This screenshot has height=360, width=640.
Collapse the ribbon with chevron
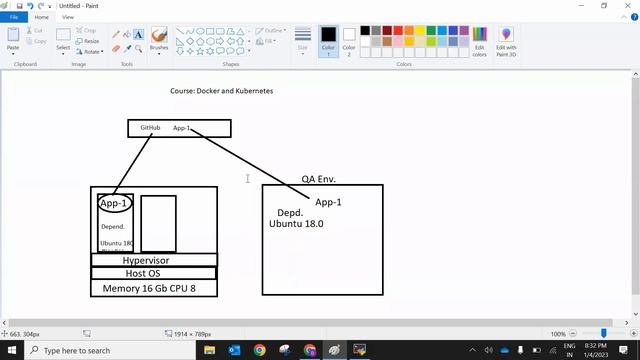624,17
